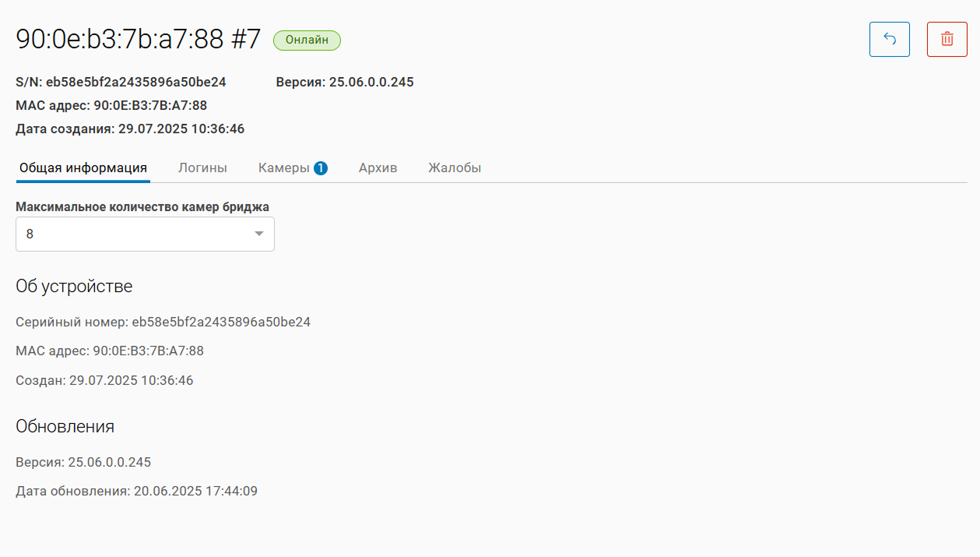Select the Общая информация tab
Viewport: 980px width, 557px height.
click(83, 168)
